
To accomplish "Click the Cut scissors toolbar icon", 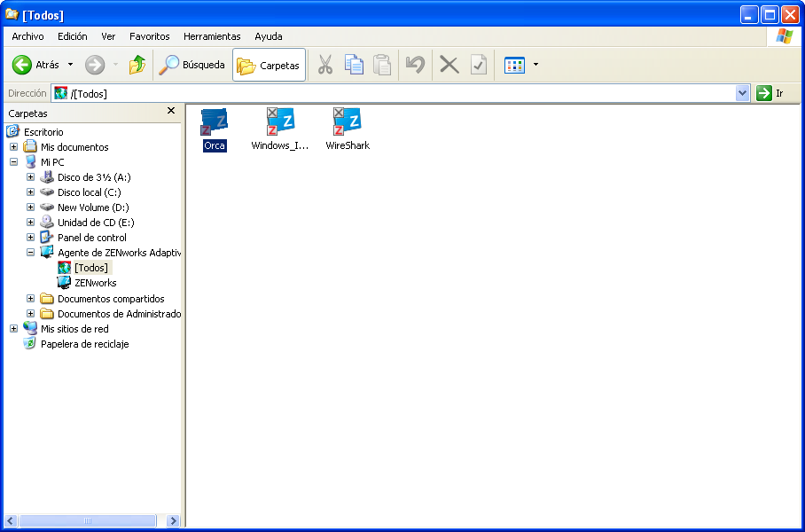I will pos(325,65).
